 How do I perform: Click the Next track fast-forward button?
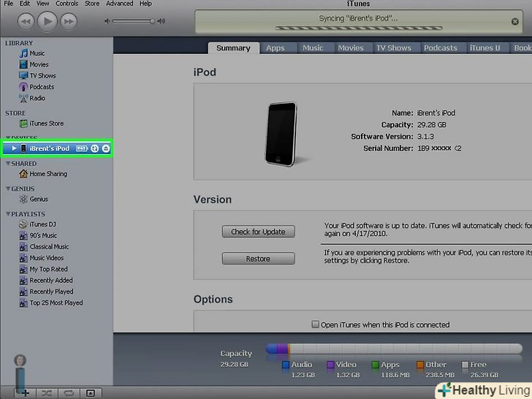tap(69, 21)
